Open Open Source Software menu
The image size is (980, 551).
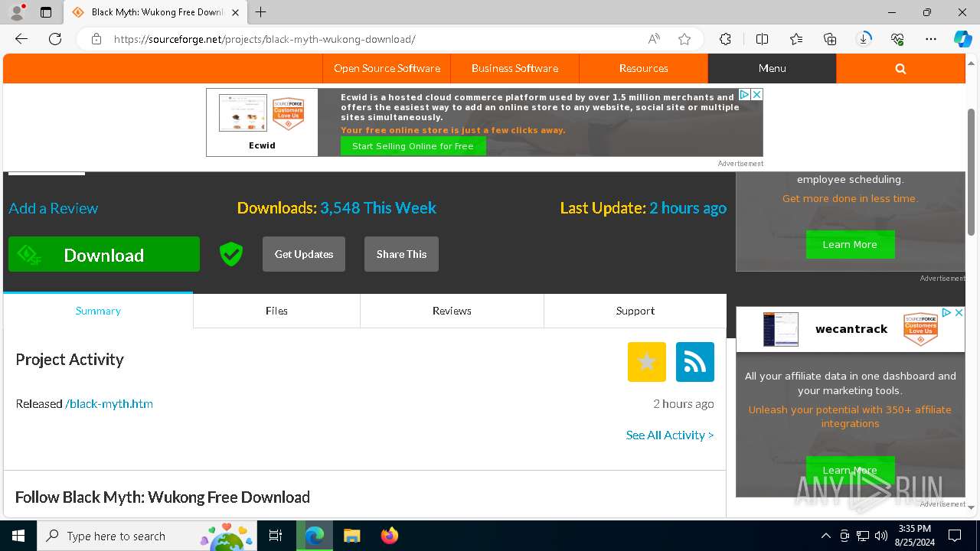(387, 68)
